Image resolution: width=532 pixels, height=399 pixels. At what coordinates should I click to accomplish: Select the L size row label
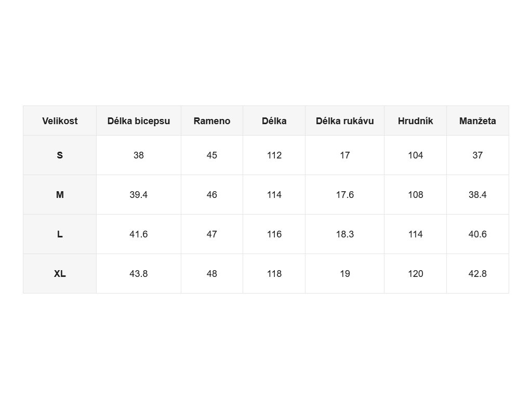pyautogui.click(x=60, y=234)
